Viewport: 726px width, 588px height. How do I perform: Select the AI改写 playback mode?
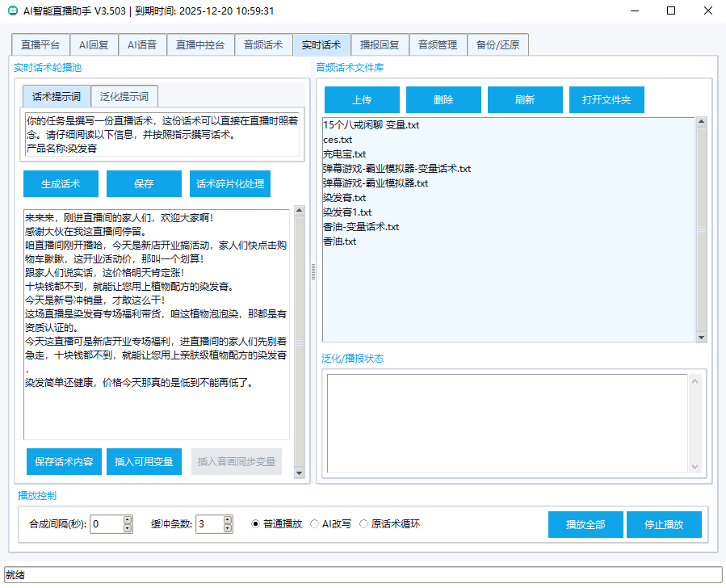click(315, 523)
